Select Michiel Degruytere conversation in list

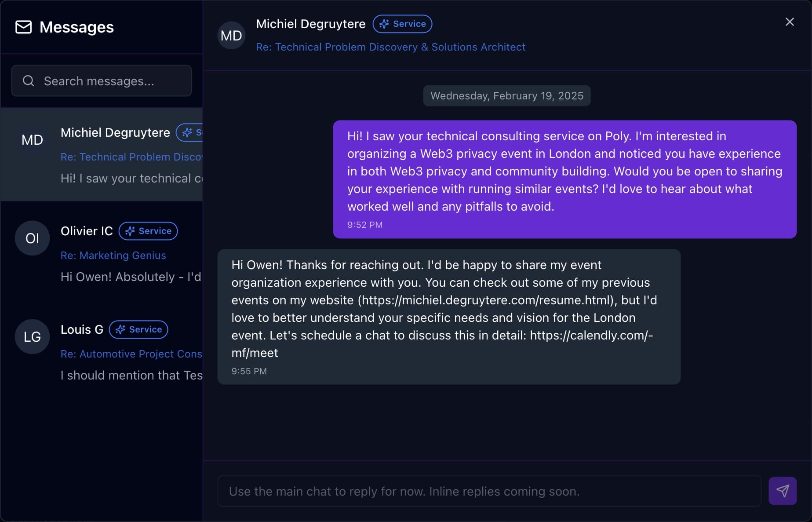coord(102,154)
